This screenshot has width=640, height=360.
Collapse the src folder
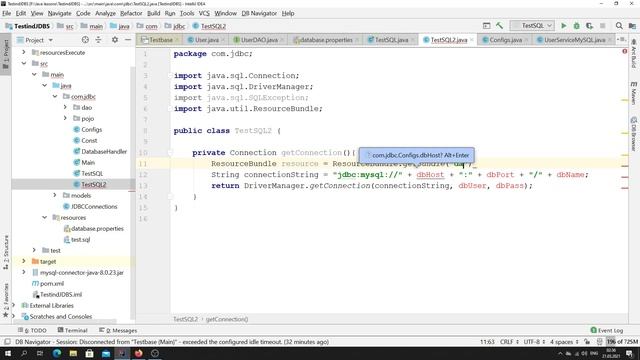pyautogui.click(x=24, y=63)
